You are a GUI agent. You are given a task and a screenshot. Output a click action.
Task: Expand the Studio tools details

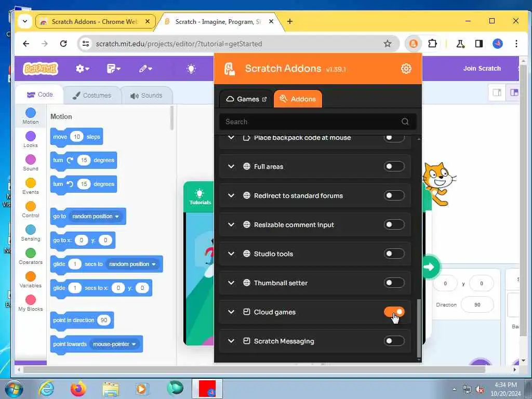(x=231, y=254)
